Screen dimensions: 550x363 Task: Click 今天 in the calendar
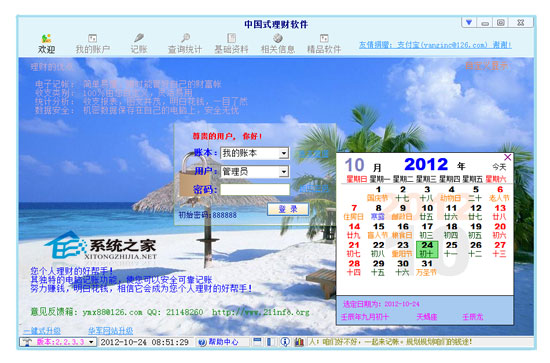point(499,167)
